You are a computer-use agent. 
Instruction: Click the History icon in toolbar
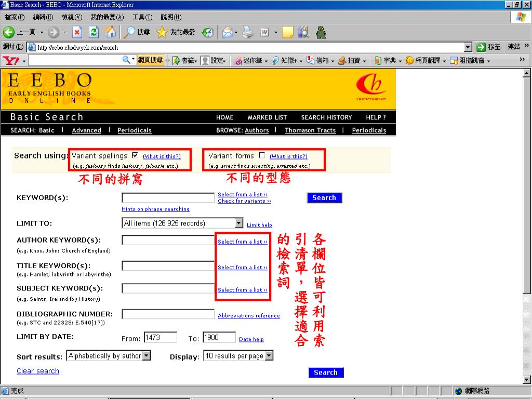click(x=208, y=32)
